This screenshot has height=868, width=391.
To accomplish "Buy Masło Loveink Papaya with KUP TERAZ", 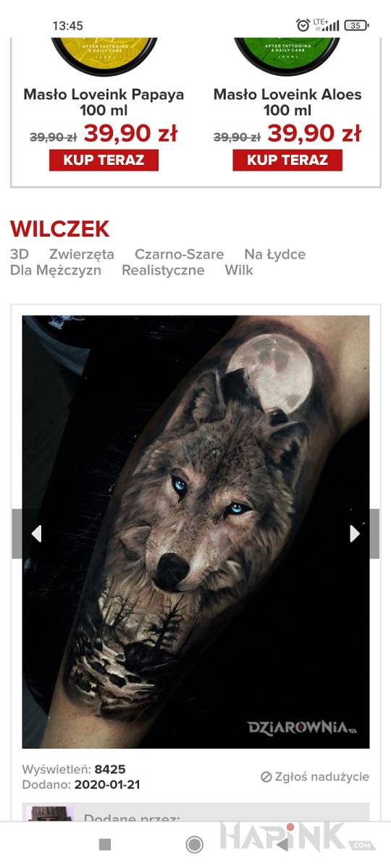I will (104, 160).
